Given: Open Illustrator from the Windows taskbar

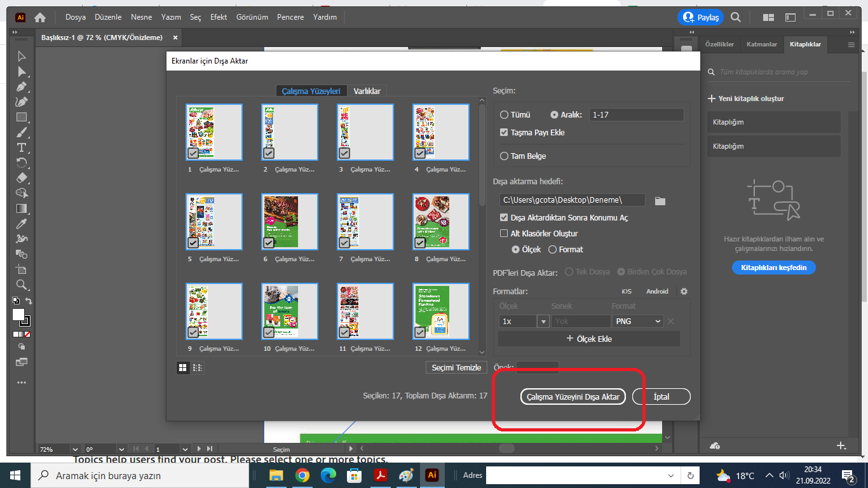Looking at the screenshot, I should pyautogui.click(x=433, y=475).
